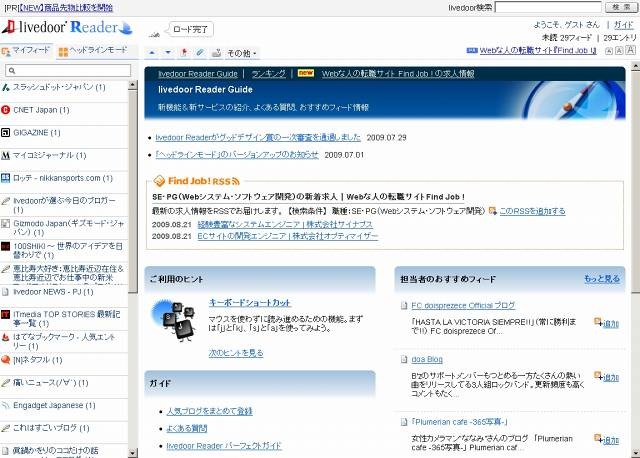
Task: Focus the feed search box in sidebar
Action: pos(68,70)
